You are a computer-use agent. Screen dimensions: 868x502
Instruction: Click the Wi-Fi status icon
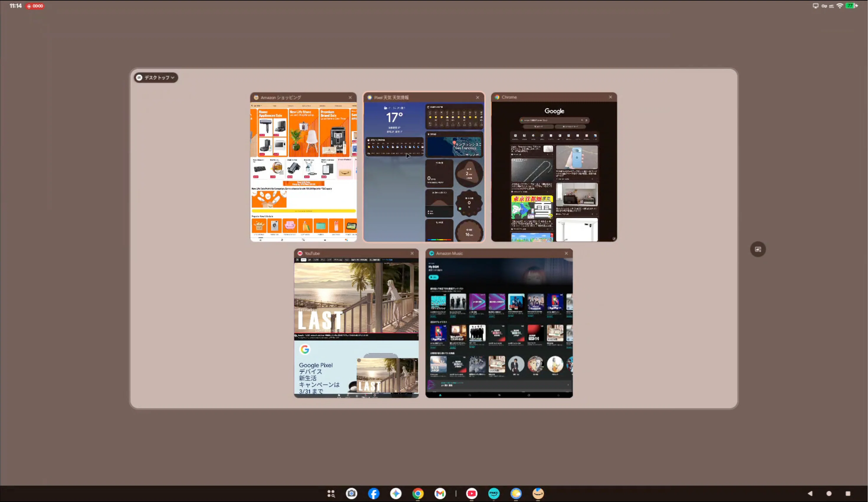[840, 6]
